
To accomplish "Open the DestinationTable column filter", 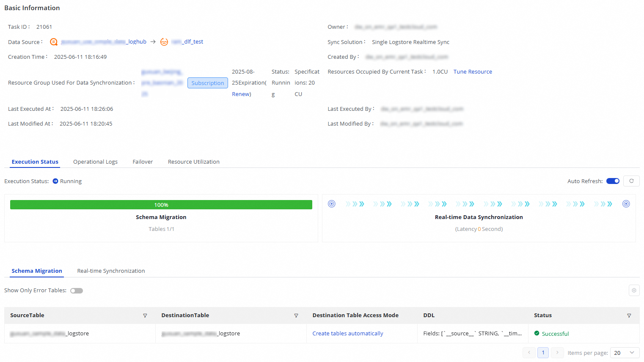I will point(296,315).
